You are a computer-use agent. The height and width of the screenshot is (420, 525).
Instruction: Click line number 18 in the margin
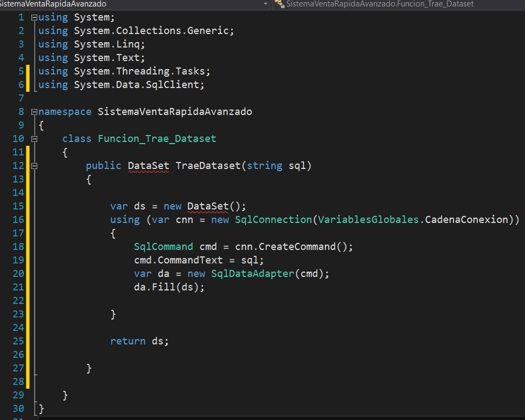pos(18,246)
